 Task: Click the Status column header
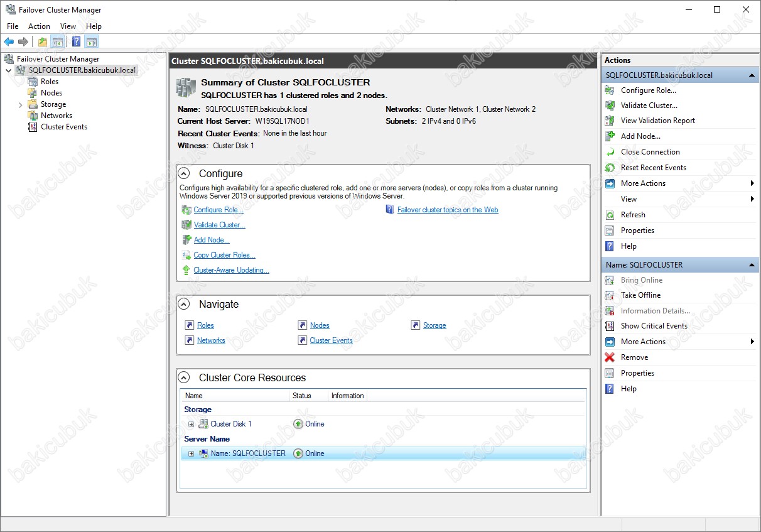pyautogui.click(x=309, y=396)
